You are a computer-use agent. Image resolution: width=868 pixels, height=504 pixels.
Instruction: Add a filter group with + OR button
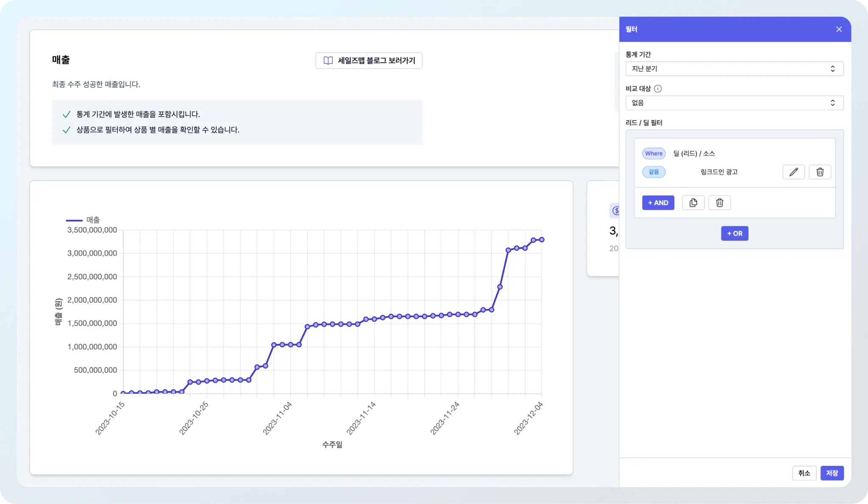tap(734, 233)
